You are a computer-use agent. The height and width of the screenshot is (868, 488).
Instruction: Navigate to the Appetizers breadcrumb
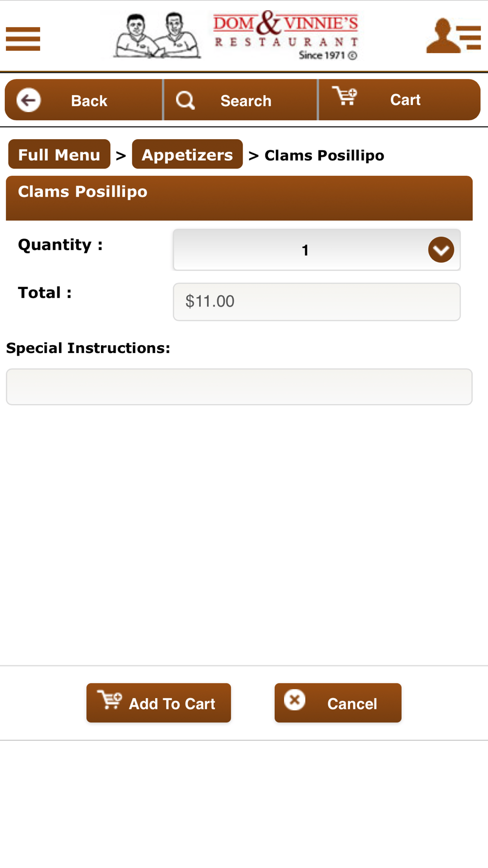[187, 154]
